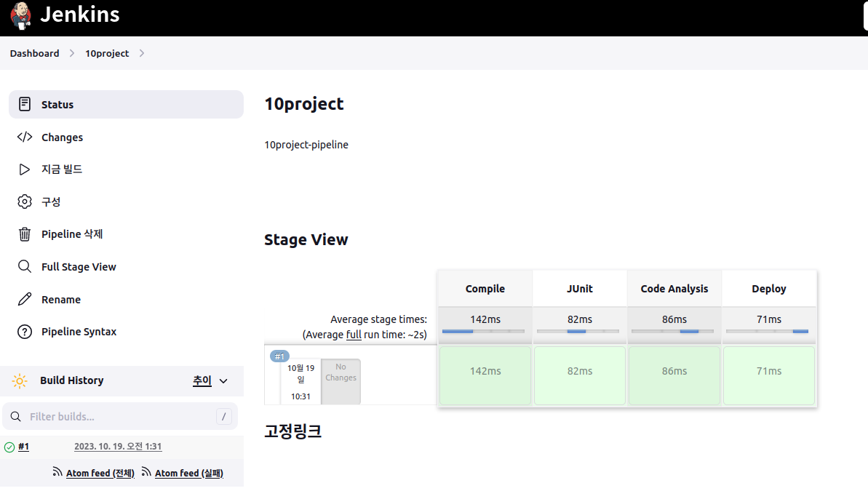Click the green 86ms Code Analysis stage cell

click(674, 375)
